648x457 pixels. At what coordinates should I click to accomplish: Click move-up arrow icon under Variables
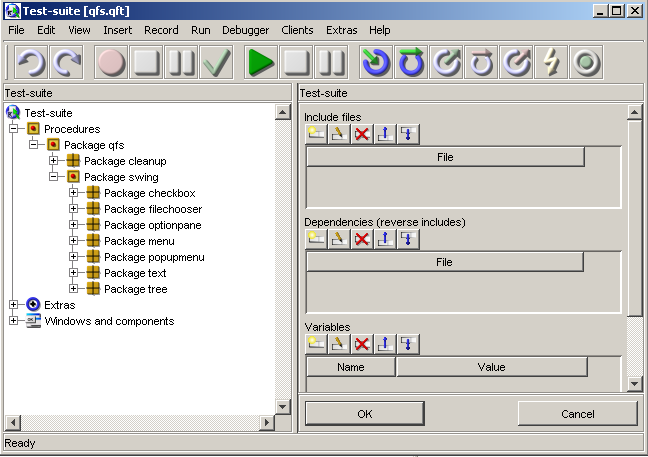tap(385, 344)
